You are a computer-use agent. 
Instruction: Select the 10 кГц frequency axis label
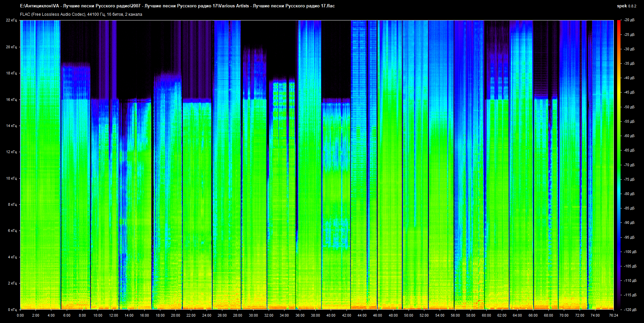click(11, 178)
